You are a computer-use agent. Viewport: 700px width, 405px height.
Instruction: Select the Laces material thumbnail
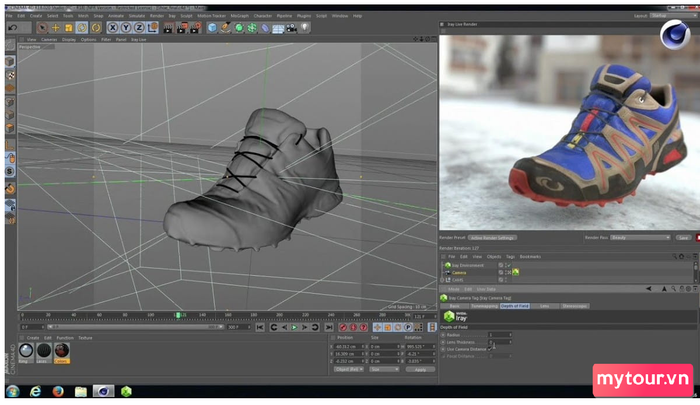click(x=44, y=351)
